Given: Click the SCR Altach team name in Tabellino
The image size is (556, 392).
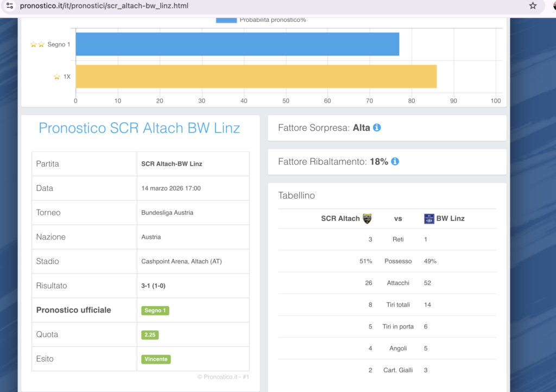Looking at the screenshot, I should [340, 218].
